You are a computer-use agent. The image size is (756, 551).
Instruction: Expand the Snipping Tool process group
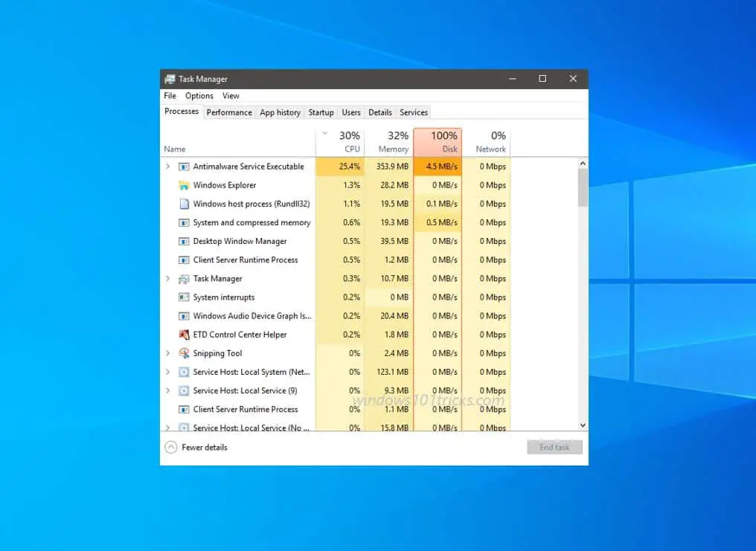(168, 353)
